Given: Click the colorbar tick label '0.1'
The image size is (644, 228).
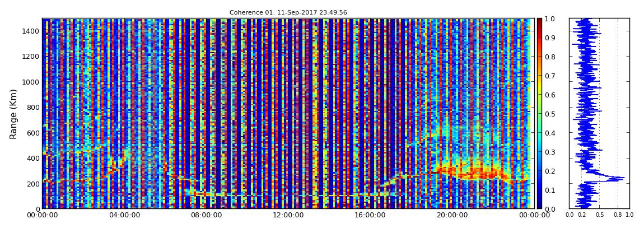Looking at the screenshot, I should click(x=549, y=190).
